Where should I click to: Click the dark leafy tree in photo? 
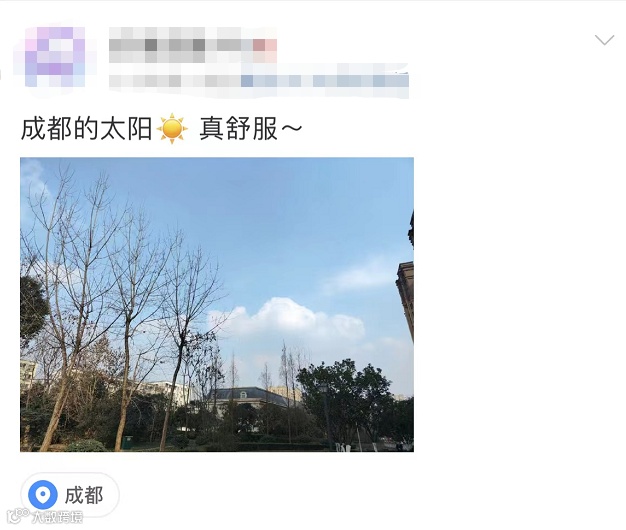point(344,397)
